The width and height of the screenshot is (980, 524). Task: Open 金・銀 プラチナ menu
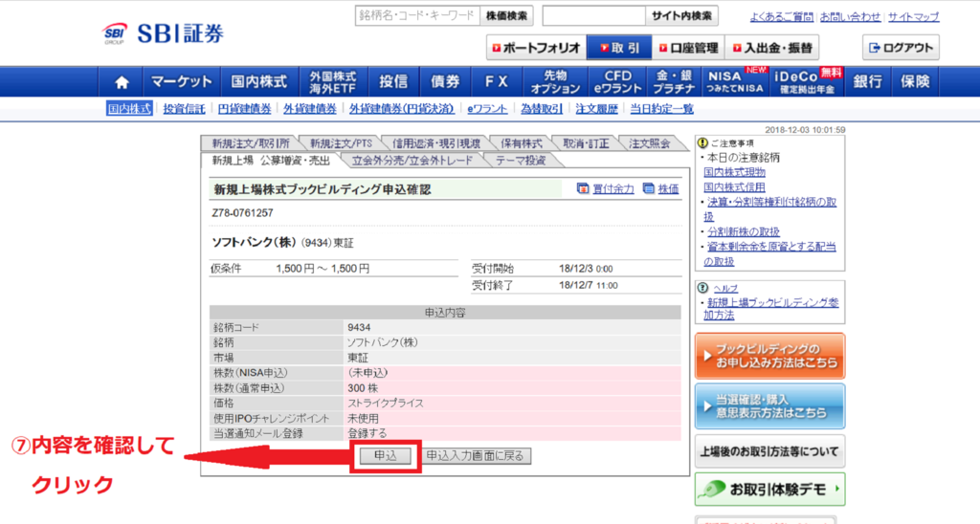tap(674, 82)
